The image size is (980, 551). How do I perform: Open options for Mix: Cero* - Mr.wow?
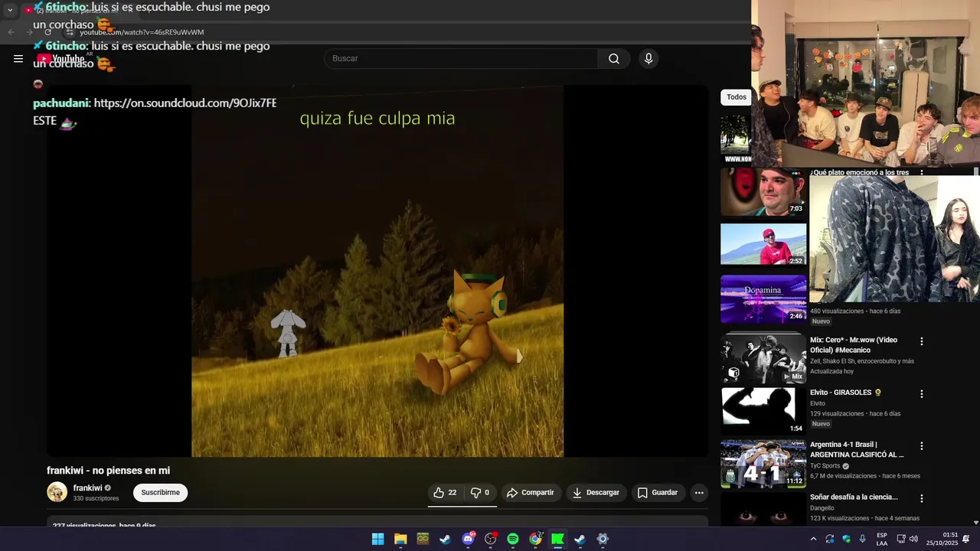click(x=922, y=341)
